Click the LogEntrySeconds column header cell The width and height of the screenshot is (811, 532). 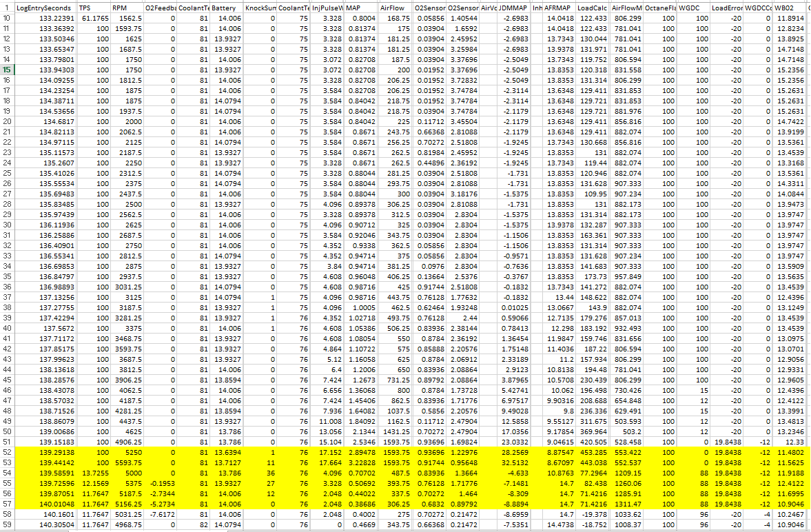pos(45,8)
